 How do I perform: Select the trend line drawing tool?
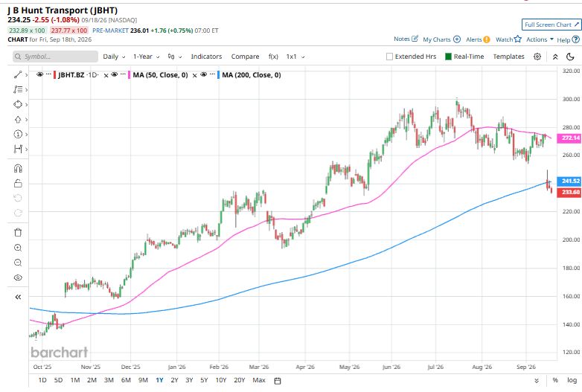coord(18,74)
